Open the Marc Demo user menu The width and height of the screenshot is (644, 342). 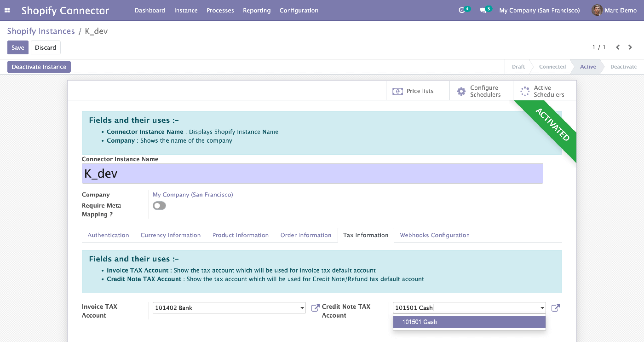tap(614, 10)
